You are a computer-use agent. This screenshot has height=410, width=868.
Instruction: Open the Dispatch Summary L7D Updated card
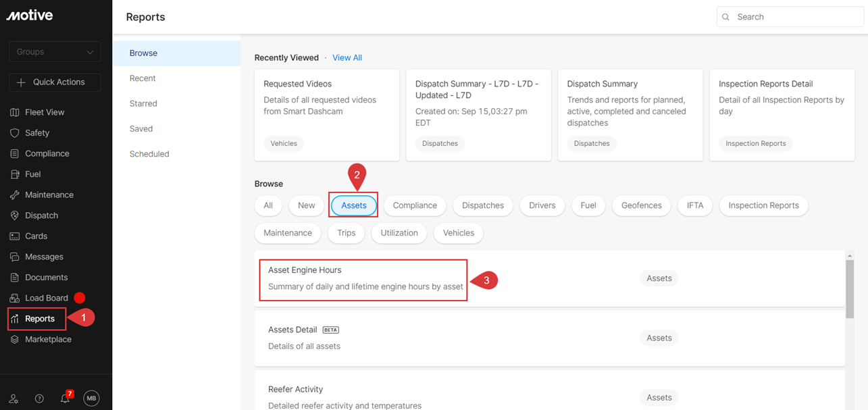[478, 115]
